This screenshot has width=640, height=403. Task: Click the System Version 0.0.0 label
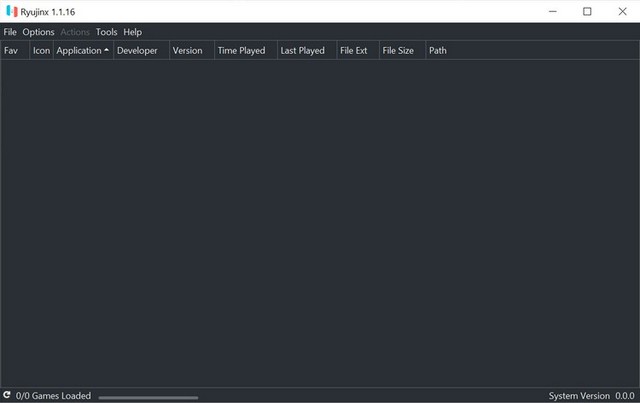592,396
